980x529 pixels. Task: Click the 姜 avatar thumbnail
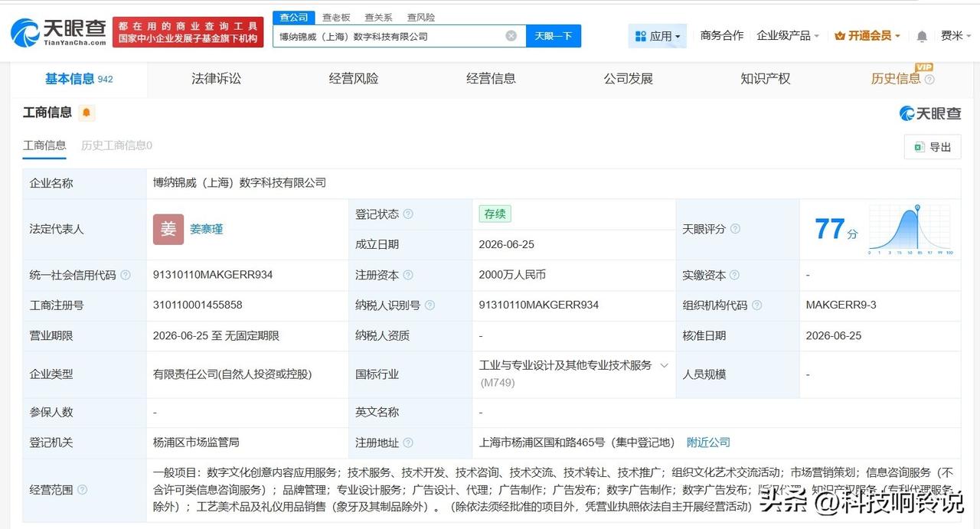pyautogui.click(x=168, y=229)
